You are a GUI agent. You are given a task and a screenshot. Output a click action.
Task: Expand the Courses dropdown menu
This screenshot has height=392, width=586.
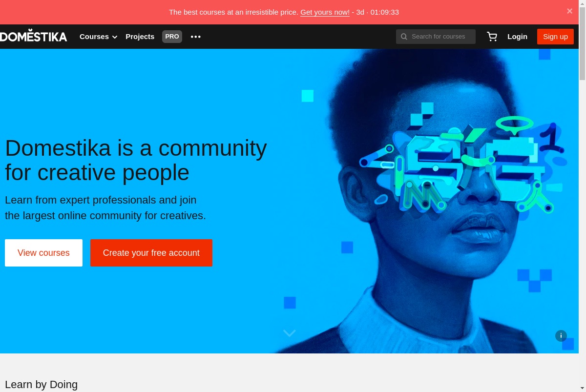[99, 37]
